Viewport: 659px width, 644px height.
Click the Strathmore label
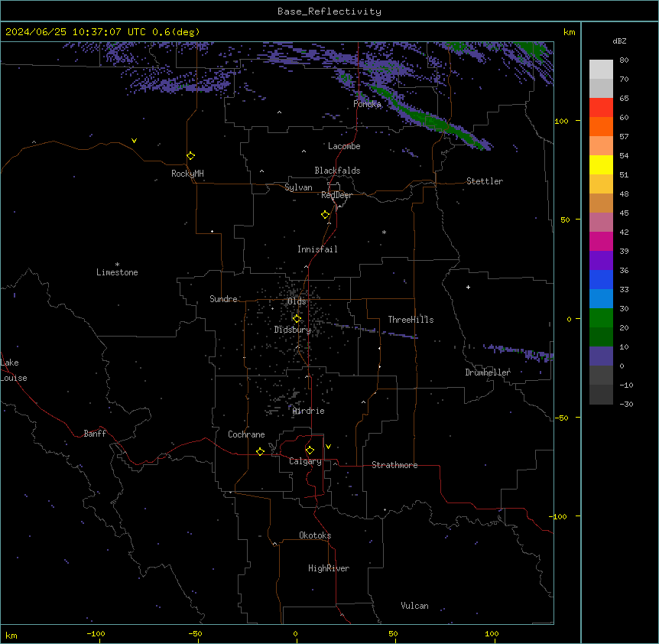(x=394, y=465)
